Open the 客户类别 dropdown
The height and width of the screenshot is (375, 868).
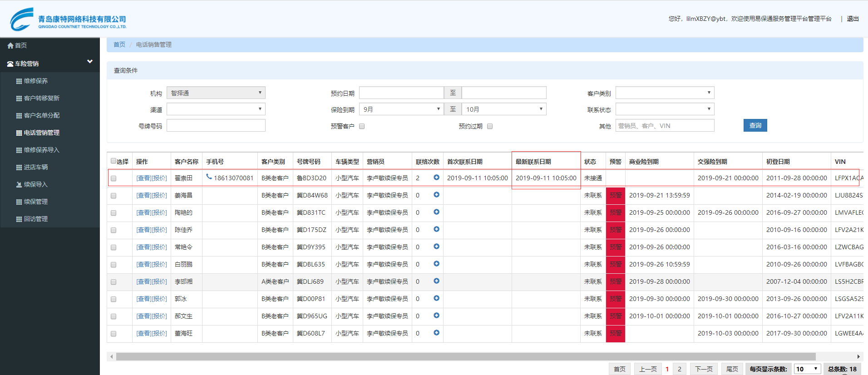[665, 93]
